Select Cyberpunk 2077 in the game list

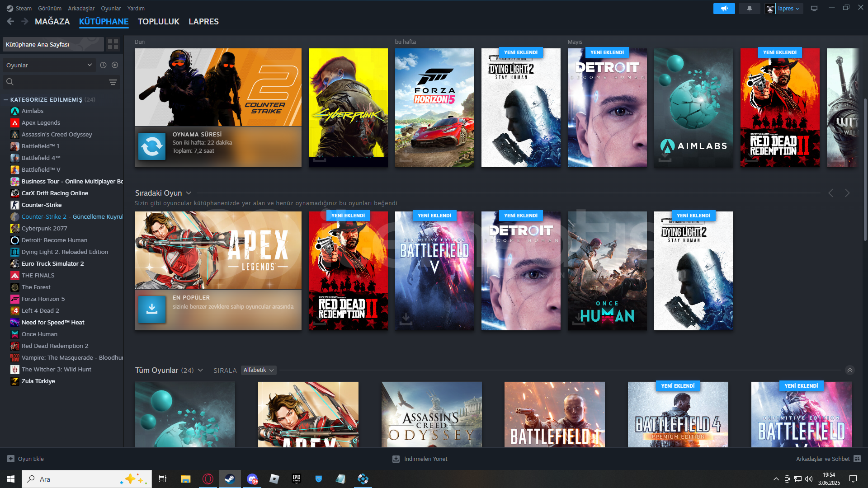pyautogui.click(x=44, y=228)
